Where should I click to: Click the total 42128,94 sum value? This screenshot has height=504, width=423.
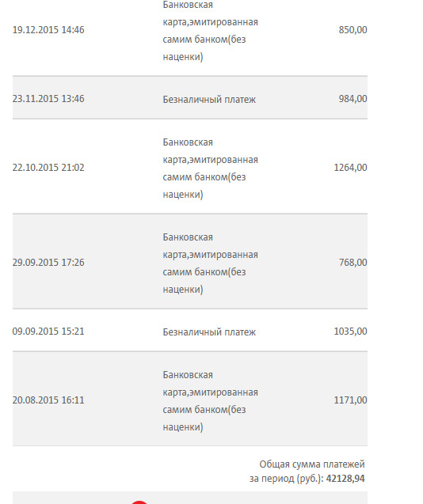tap(345, 478)
